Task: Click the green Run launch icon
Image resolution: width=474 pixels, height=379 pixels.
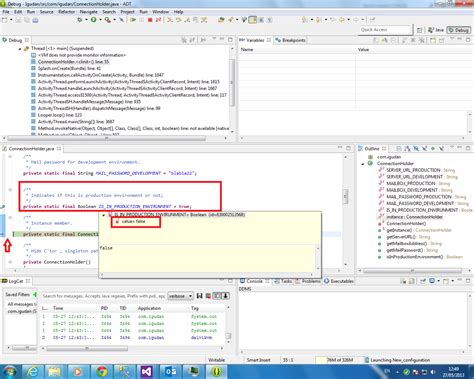Action: (x=94, y=20)
